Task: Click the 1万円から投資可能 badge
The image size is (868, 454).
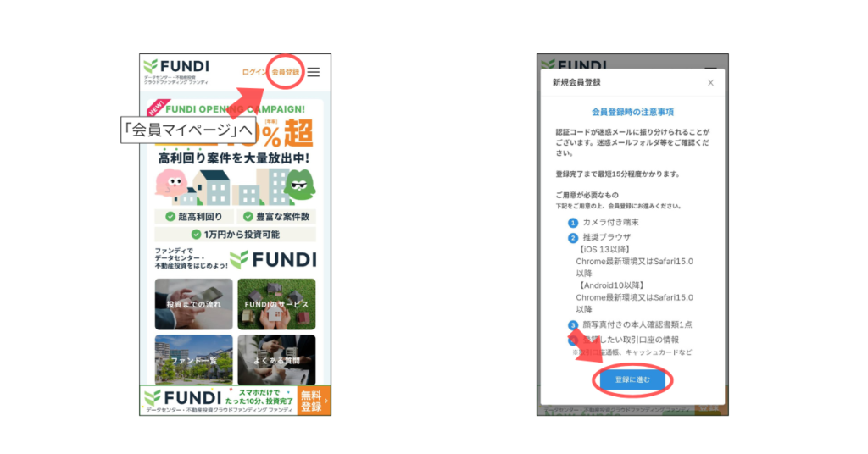Action: pos(236,235)
